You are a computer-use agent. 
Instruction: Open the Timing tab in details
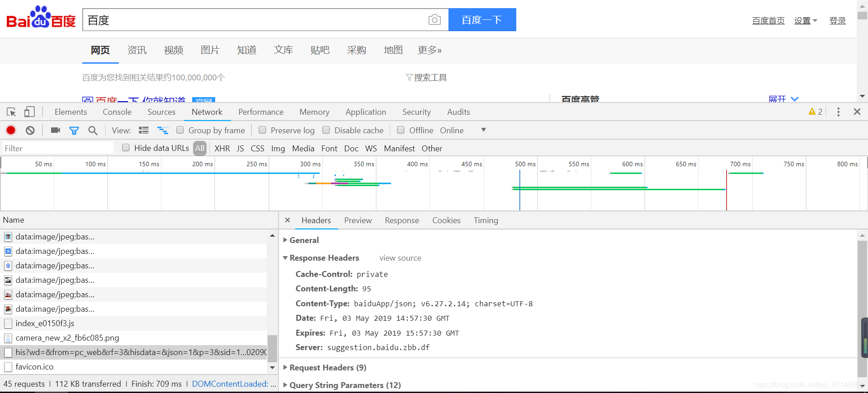tap(486, 220)
